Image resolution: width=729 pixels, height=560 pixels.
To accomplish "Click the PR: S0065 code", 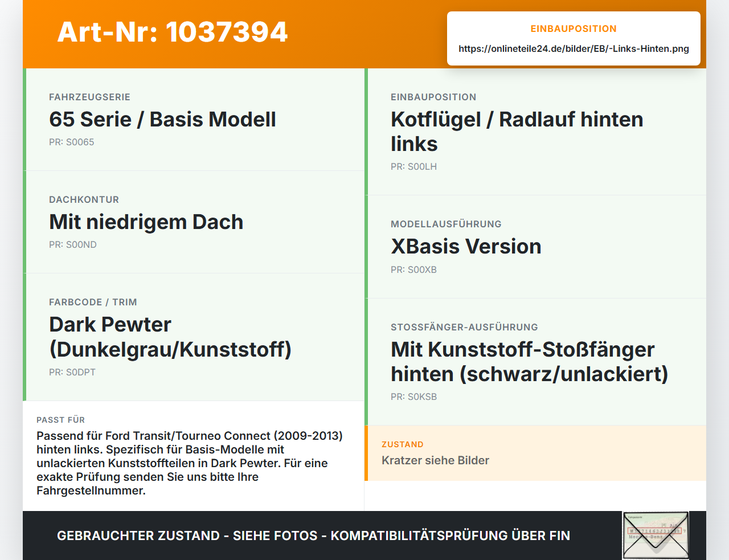I will pos(71,142).
